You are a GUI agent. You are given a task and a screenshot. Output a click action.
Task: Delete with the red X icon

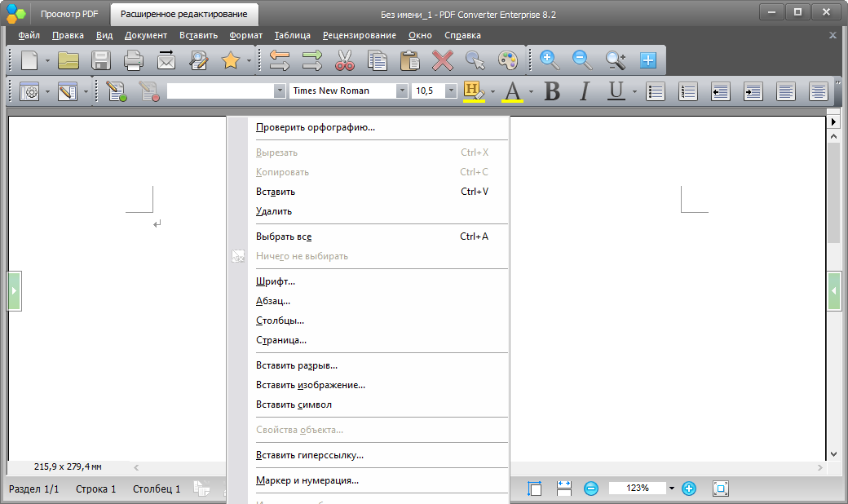(443, 60)
